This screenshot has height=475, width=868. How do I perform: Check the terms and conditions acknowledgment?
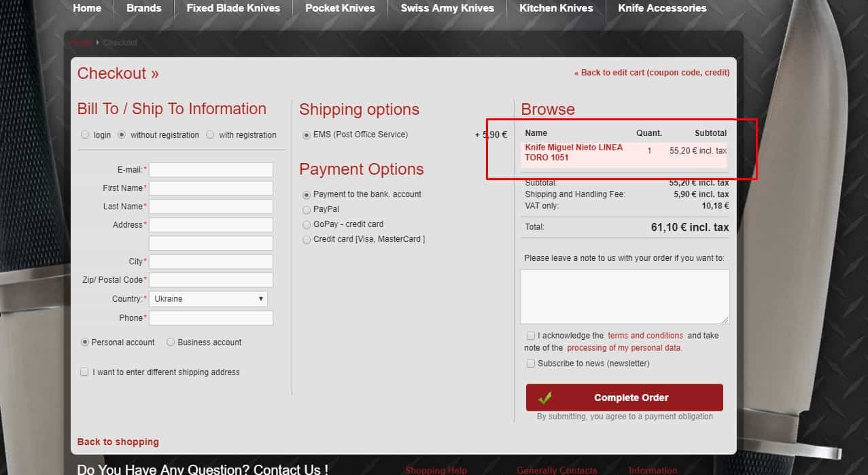[530, 335]
